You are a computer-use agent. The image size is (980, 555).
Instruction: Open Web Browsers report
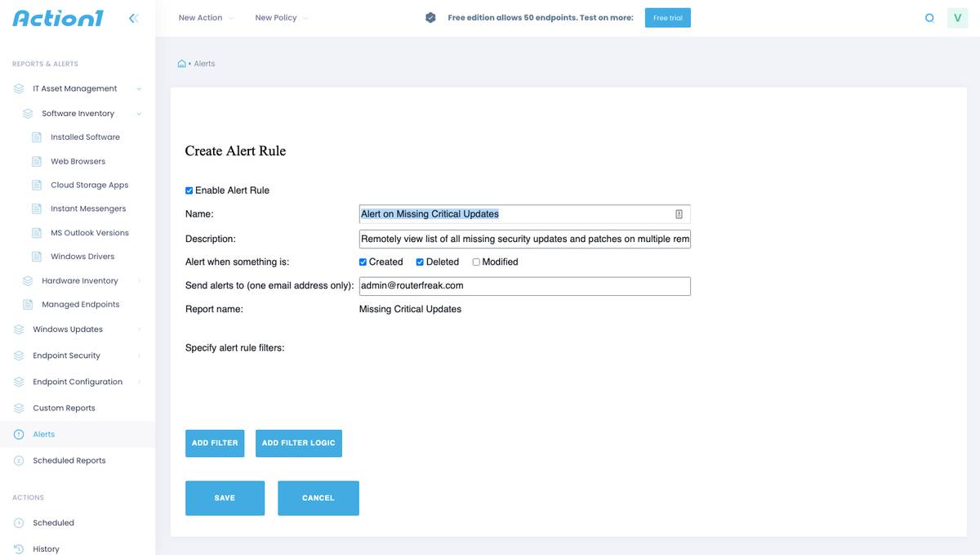click(78, 161)
